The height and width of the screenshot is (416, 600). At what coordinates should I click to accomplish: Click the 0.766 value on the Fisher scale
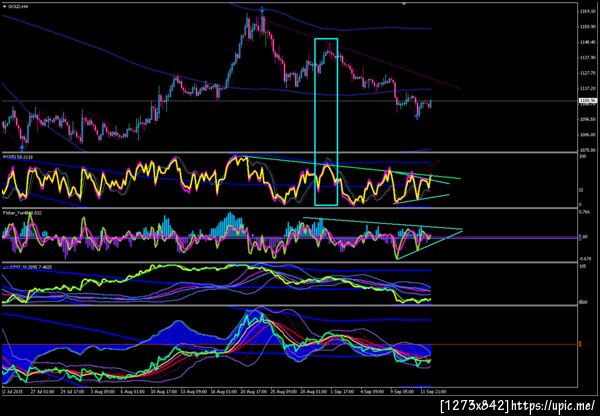click(585, 211)
